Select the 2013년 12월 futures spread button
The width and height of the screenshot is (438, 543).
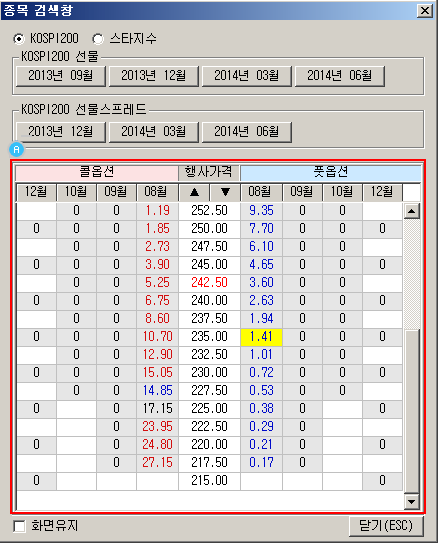61,132
